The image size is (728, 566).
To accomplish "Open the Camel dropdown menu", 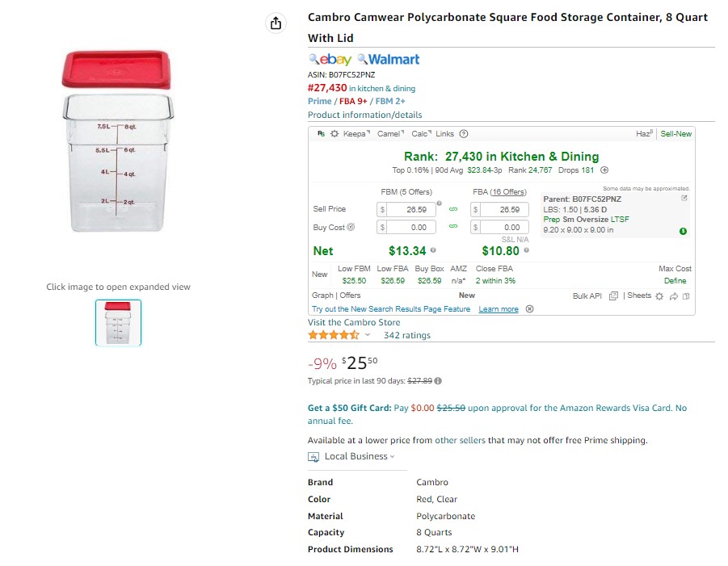I will click(x=390, y=133).
